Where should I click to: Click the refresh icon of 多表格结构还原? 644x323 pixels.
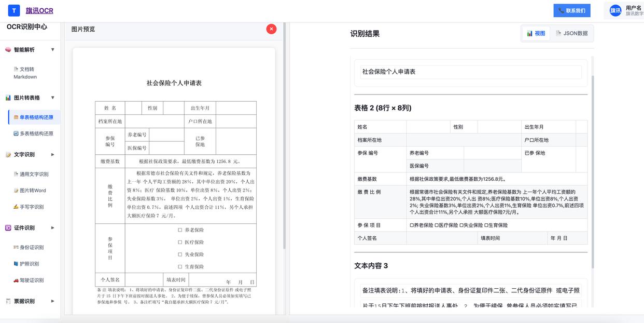16,133
